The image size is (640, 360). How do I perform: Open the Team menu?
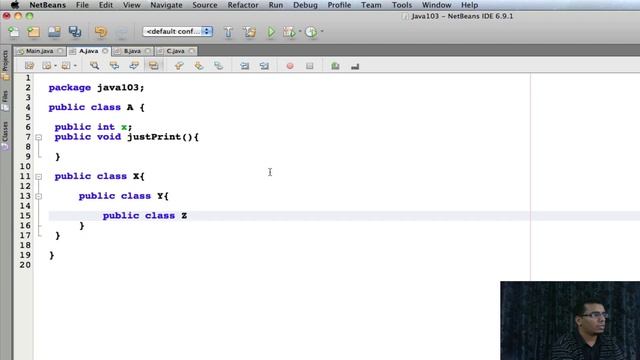tap(371, 5)
